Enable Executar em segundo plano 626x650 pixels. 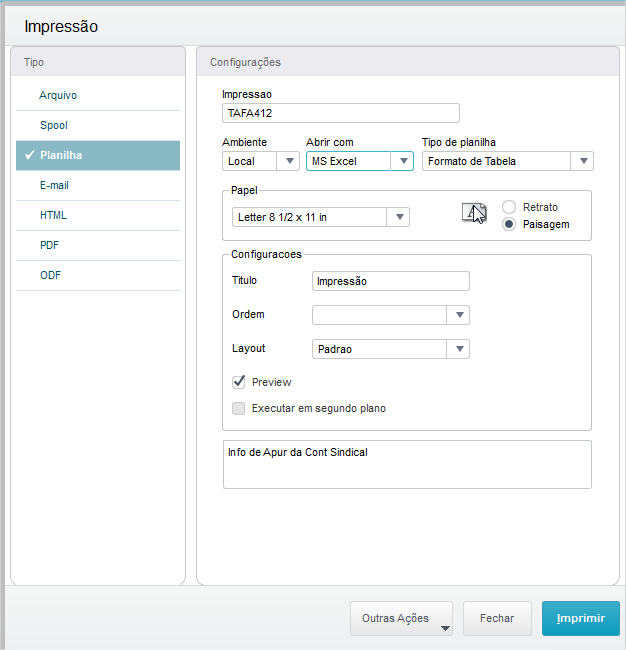tap(239, 408)
